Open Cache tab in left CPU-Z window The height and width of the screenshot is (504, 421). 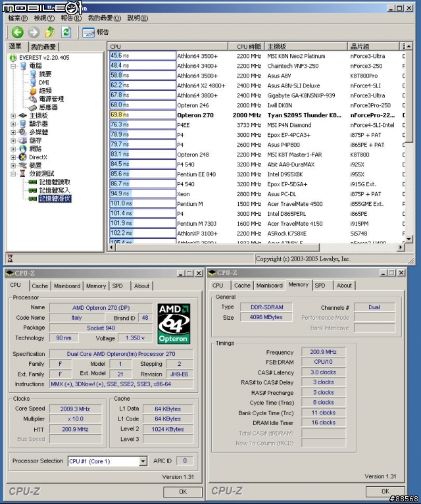pos(40,286)
